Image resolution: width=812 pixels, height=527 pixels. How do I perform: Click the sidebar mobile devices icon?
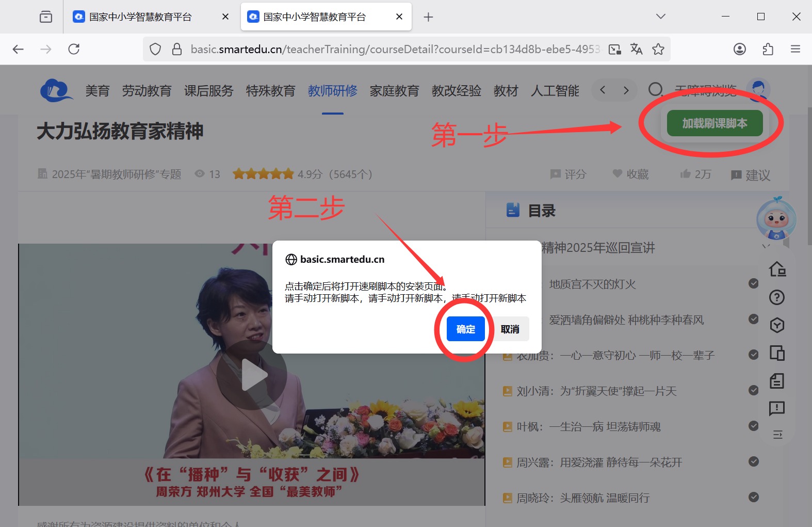(x=777, y=353)
